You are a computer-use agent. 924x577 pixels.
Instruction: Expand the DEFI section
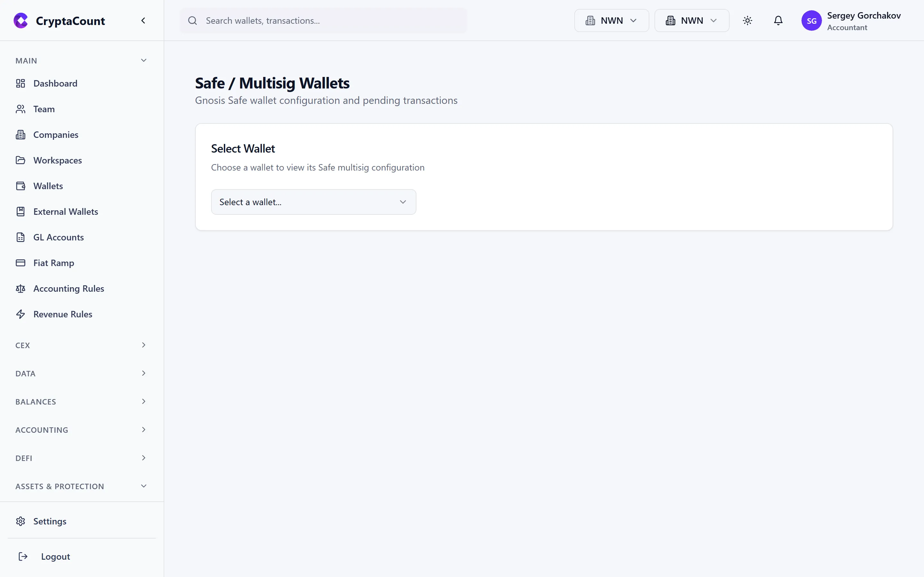click(143, 457)
